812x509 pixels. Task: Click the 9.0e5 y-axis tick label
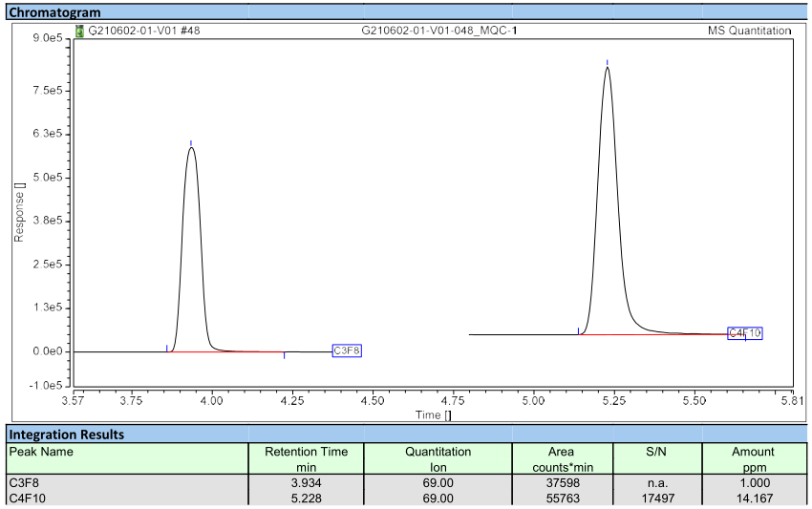(x=48, y=38)
